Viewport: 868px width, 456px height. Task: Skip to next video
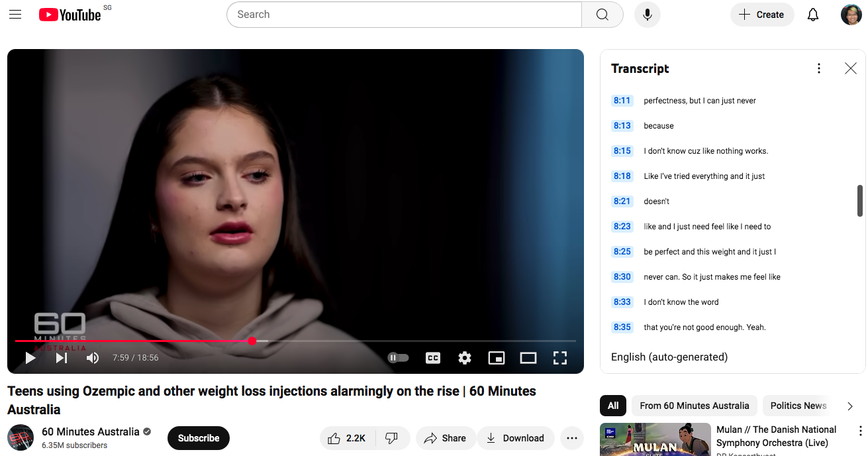[62, 358]
